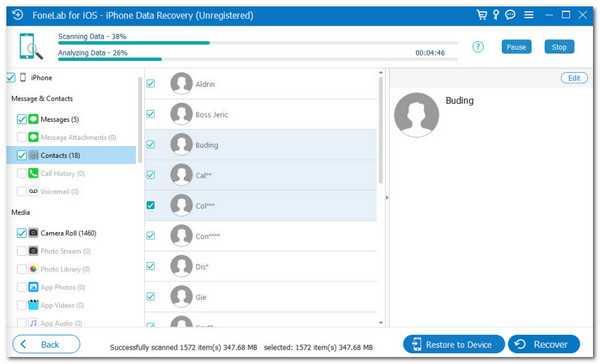Uncheck the checkbox beside Gie
Screen dimensions: 600x364
click(x=151, y=296)
